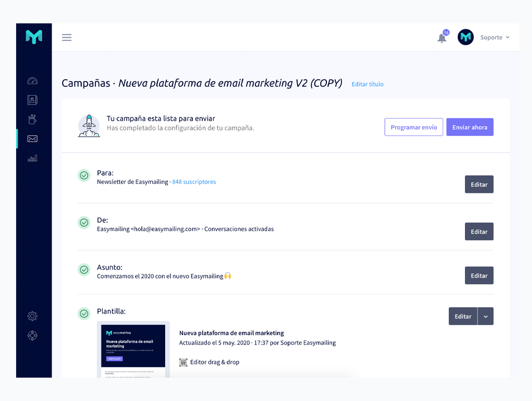This screenshot has height=401, width=532.
Task: Edit the Plantilla template
Action: click(x=463, y=316)
